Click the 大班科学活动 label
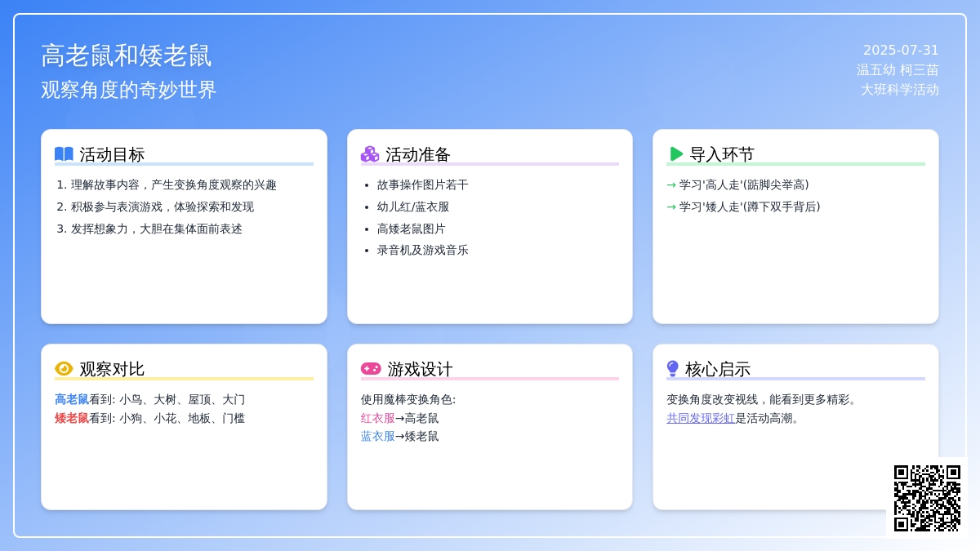 click(x=900, y=89)
